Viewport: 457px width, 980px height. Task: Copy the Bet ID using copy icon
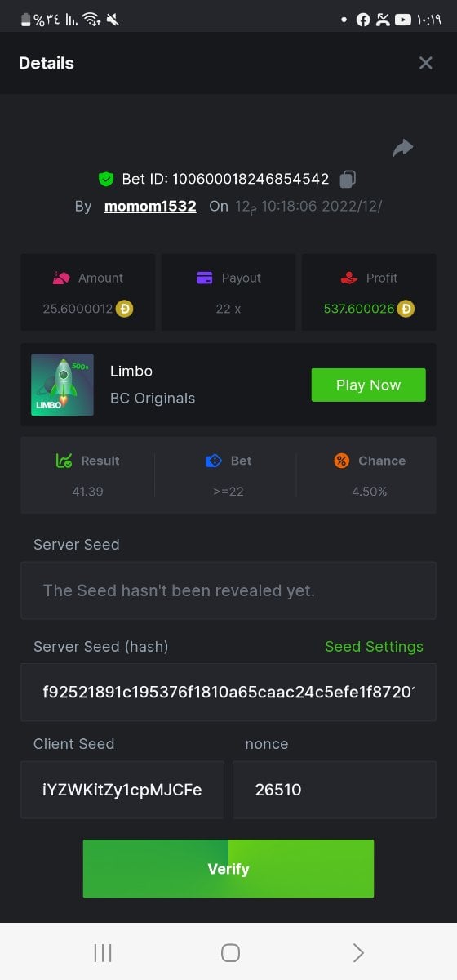tap(348, 179)
